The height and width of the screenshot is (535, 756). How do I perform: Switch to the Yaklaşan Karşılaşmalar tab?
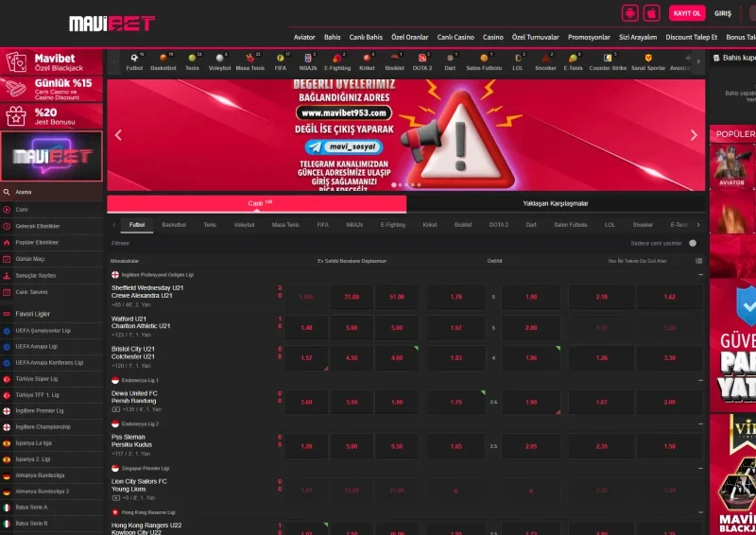[556, 203]
